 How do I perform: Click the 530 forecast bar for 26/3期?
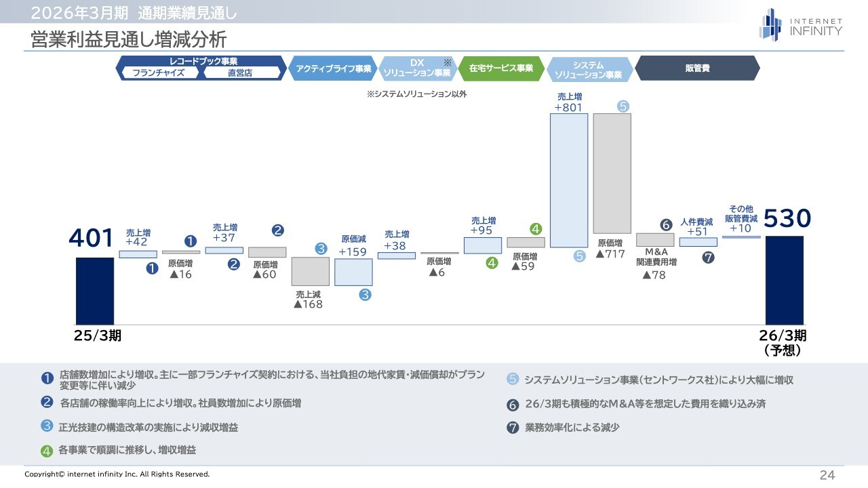[x=784, y=280]
